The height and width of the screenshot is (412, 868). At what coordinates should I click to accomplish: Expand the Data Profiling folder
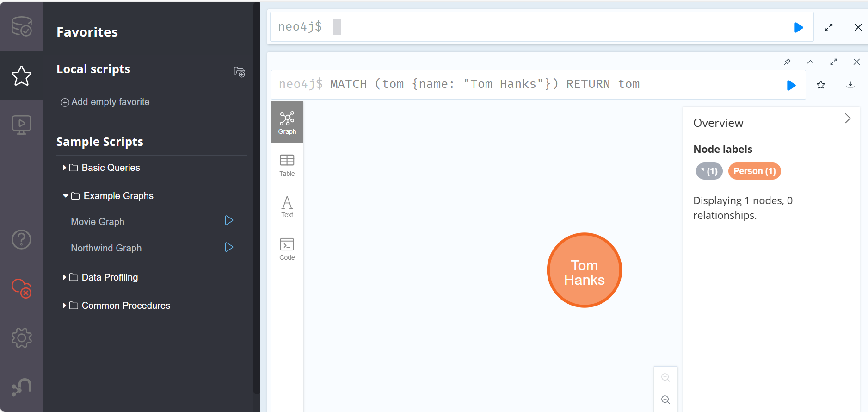click(100, 277)
